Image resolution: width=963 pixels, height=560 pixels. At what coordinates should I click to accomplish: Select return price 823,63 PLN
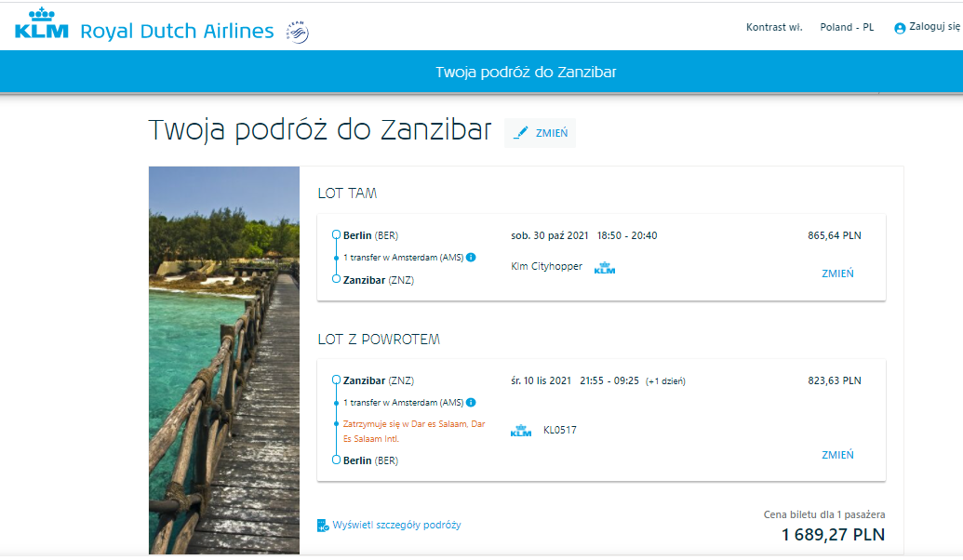[834, 380]
